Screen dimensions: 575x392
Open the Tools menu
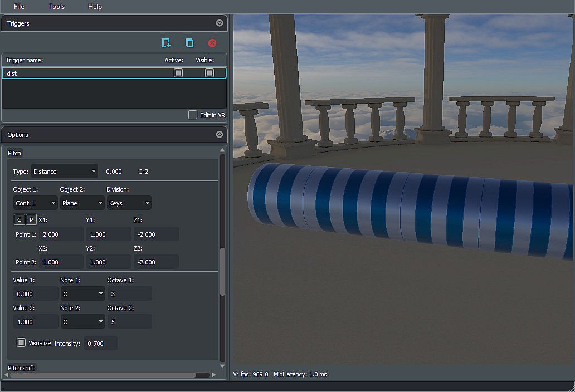point(57,7)
